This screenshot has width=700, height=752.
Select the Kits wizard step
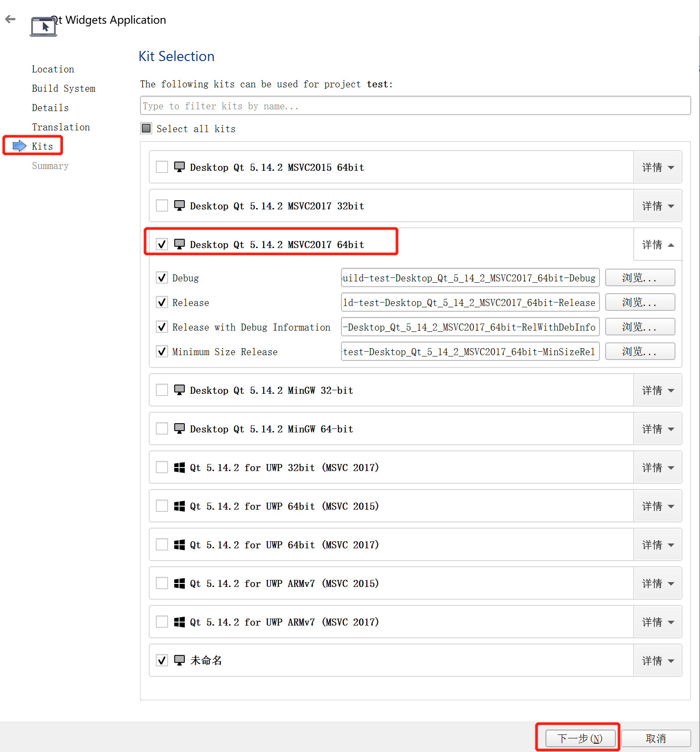pos(43,146)
